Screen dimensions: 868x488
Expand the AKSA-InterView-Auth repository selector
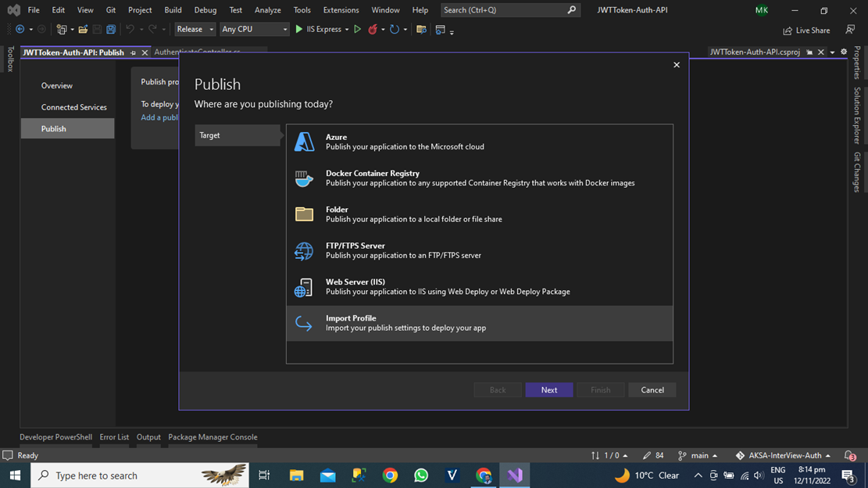[785, 455]
